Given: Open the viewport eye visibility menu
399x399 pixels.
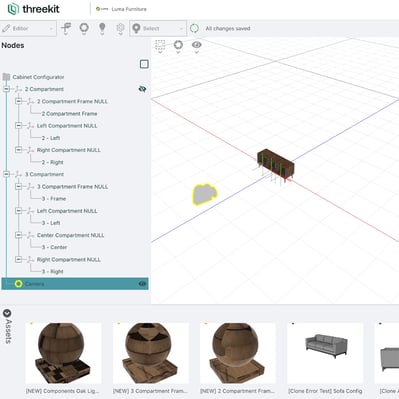Looking at the screenshot, I should (x=197, y=46).
